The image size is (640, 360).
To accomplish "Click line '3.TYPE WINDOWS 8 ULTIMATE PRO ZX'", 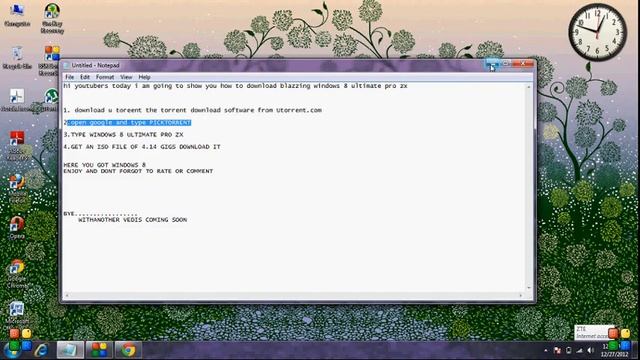I will coord(123,135).
